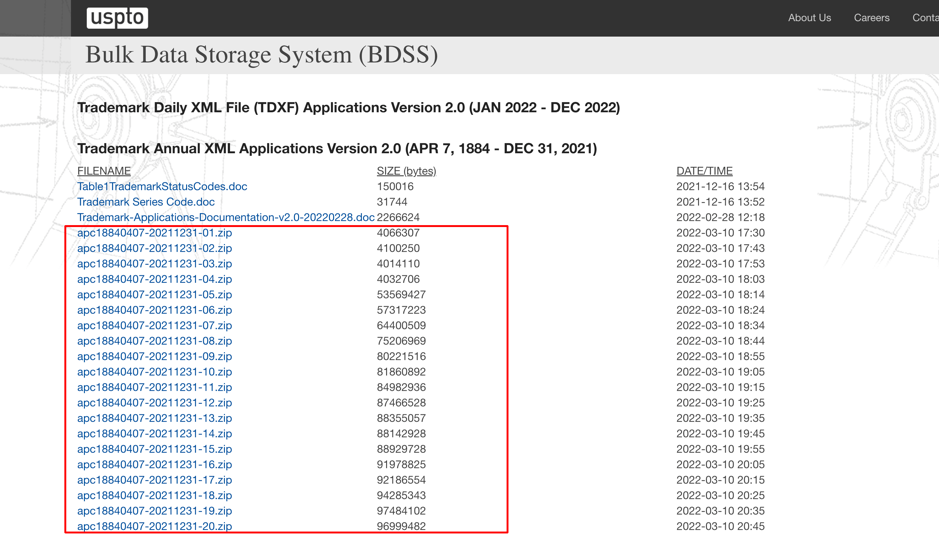The height and width of the screenshot is (535, 939).
Task: Download apc18840407-20211231-08.zip
Action: point(155,341)
